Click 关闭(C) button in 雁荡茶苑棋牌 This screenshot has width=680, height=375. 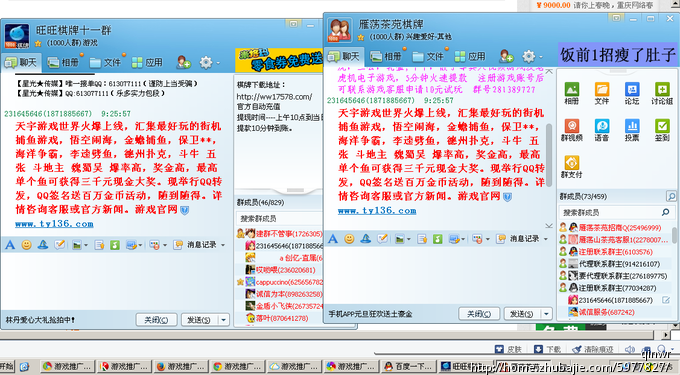pos(479,313)
